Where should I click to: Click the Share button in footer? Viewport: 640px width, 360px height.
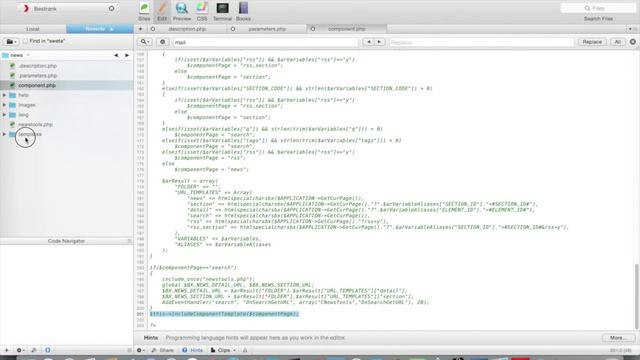pyautogui.click(x=162, y=350)
